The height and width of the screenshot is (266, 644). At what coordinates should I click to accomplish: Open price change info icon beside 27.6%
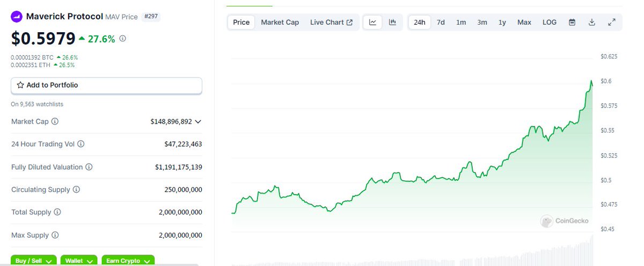click(x=122, y=39)
